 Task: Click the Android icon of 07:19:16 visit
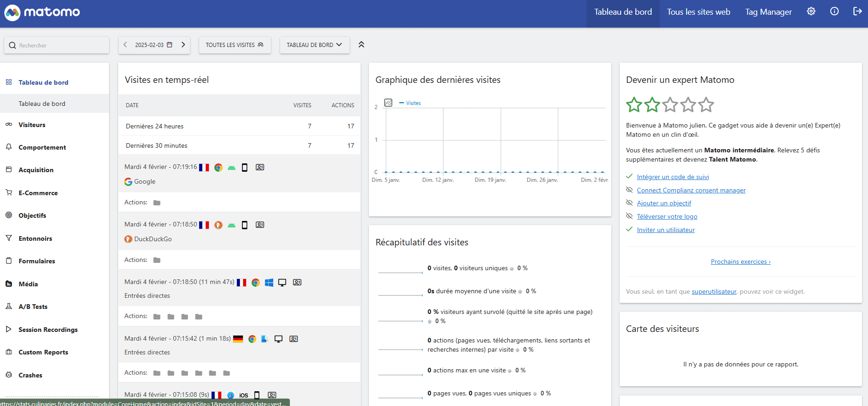coord(232,168)
